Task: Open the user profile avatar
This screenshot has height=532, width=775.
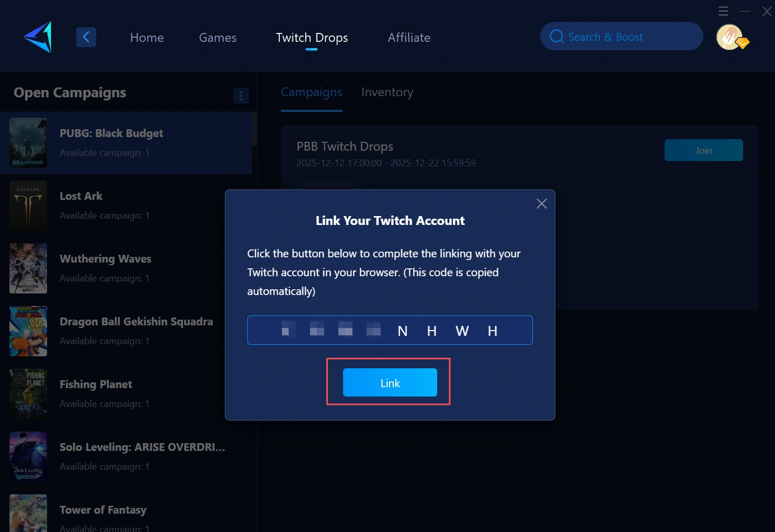Action: tap(730, 37)
